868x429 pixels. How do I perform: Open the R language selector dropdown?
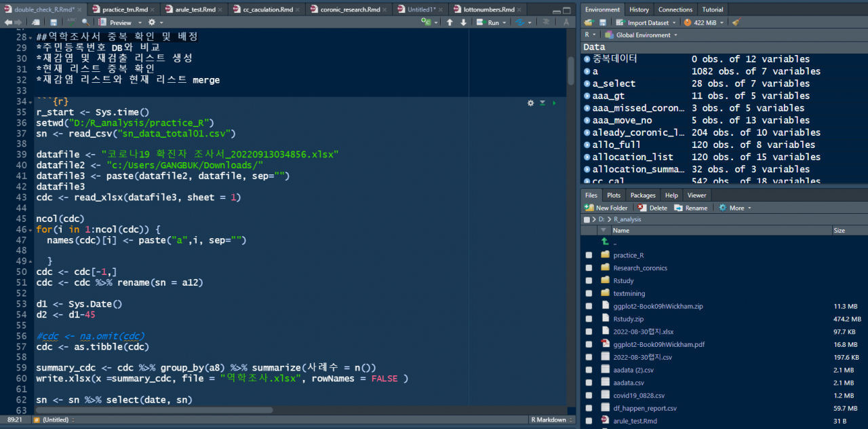590,35
